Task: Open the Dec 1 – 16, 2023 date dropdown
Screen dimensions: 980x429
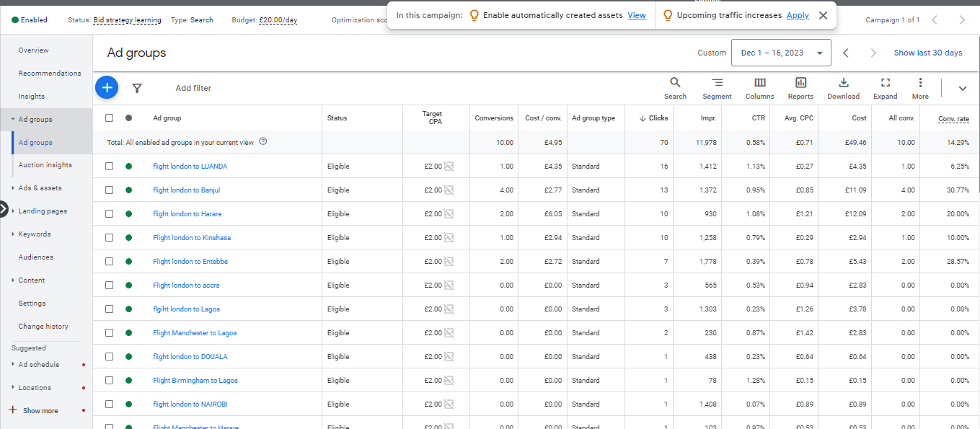Action: [781, 53]
